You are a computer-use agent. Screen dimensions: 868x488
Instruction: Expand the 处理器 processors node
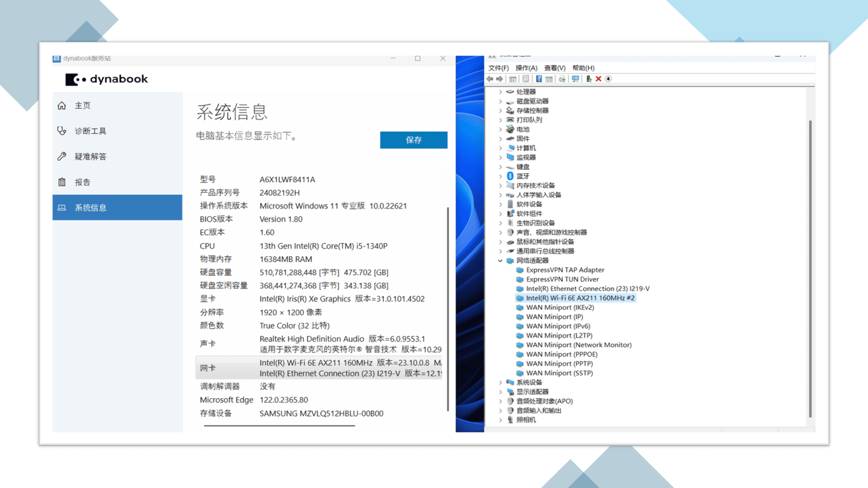[500, 92]
